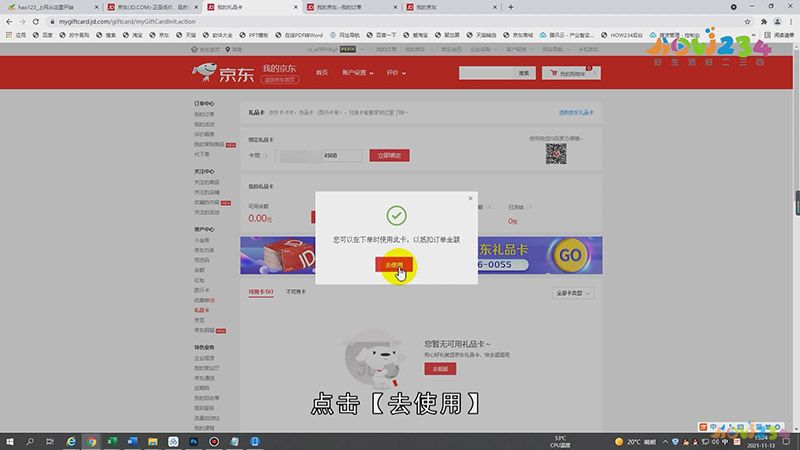
Task: Click the 选购京东礼品卡 link at top right
Action: pos(576,112)
